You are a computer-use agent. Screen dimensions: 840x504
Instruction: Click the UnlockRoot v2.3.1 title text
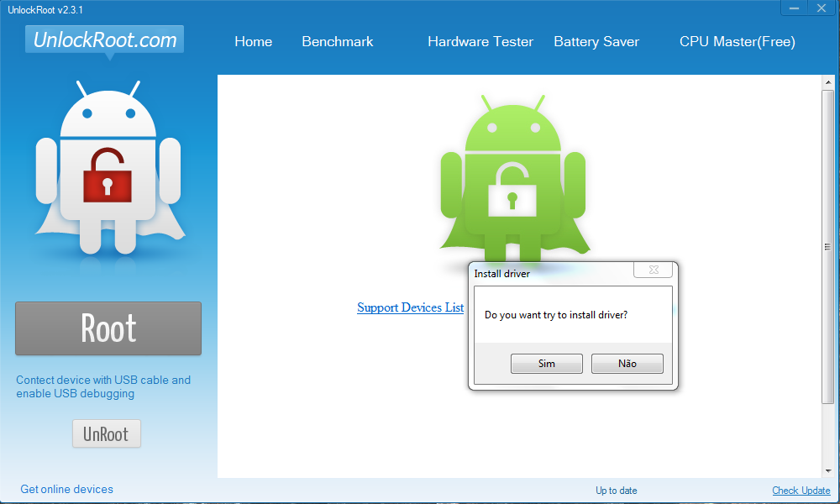(x=45, y=9)
